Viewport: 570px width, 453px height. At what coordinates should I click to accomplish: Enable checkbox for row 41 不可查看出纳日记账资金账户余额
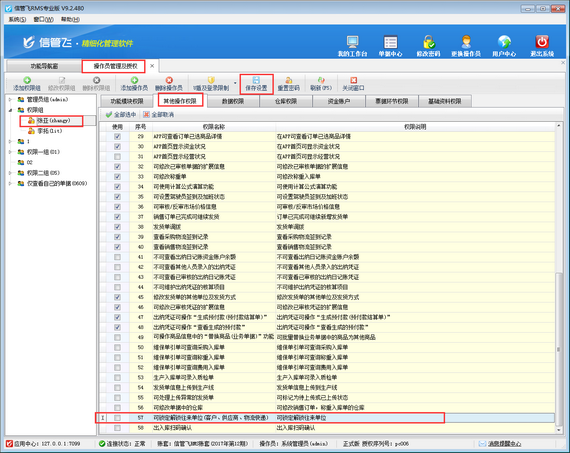coord(117,257)
